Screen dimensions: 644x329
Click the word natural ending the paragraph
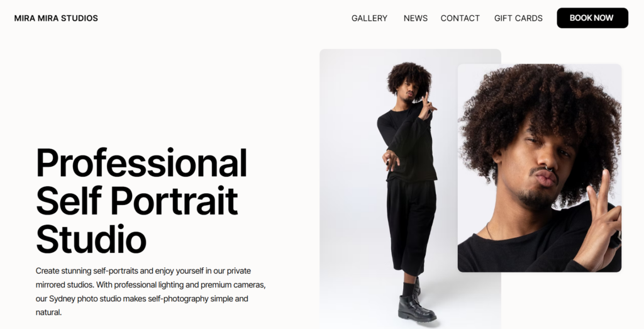click(48, 313)
